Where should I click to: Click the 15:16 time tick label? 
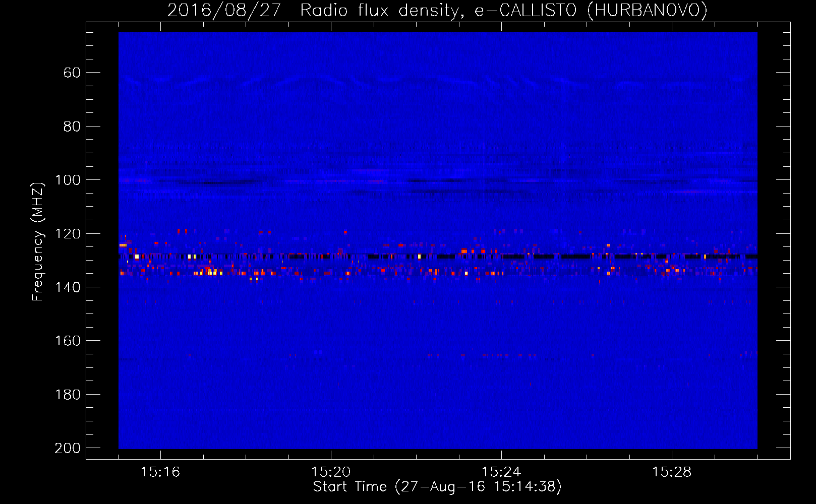[160, 472]
